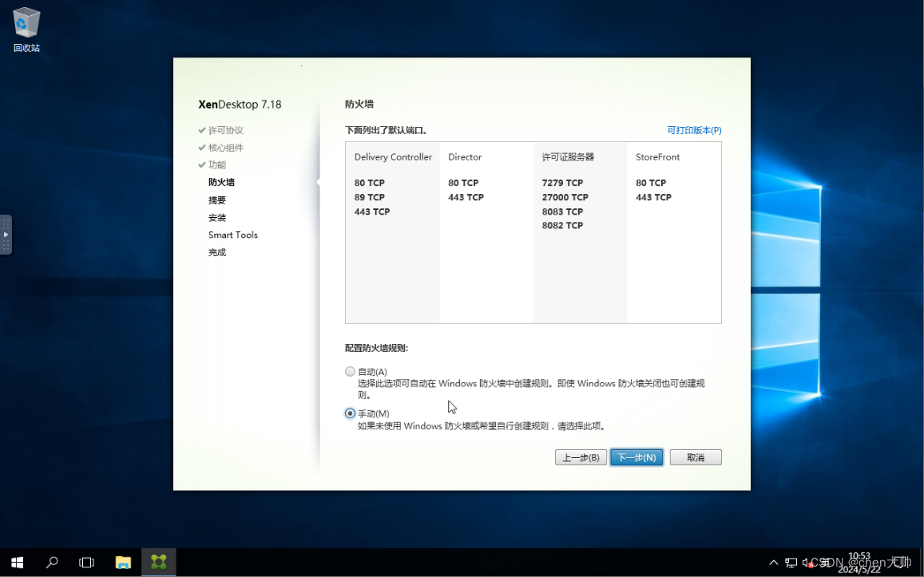924x577 pixels.
Task: Select 安装 step in sidebar
Action: pyautogui.click(x=217, y=217)
